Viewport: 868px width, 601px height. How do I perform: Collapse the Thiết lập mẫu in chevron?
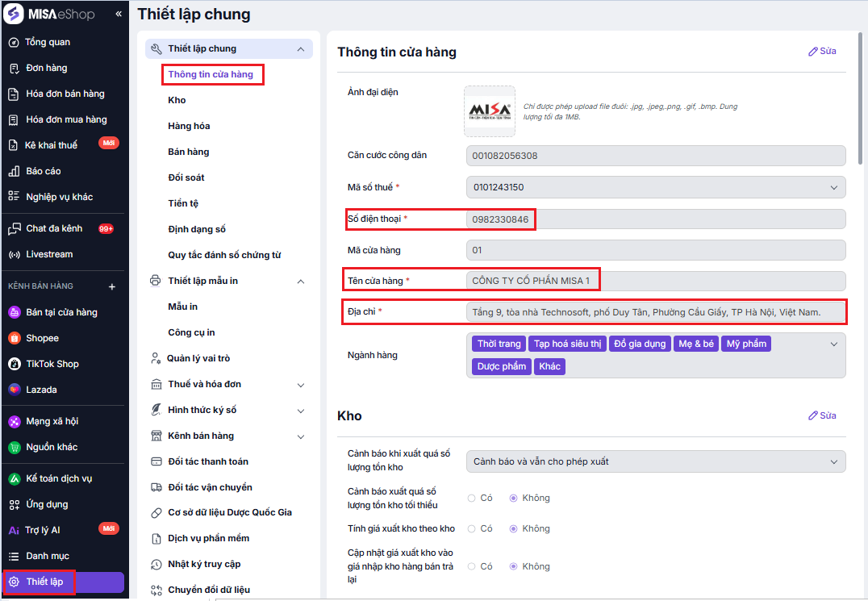301,281
